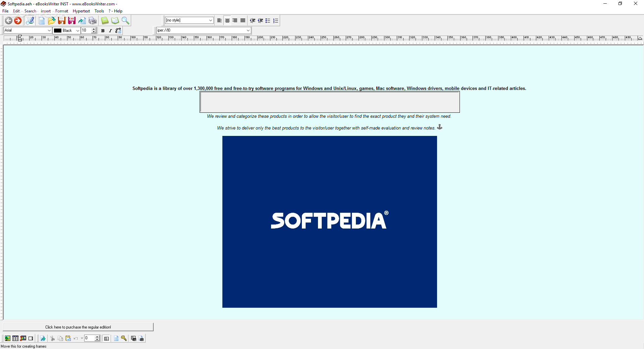
Task: Click the page properties icon beside the key
Action: [116, 338]
